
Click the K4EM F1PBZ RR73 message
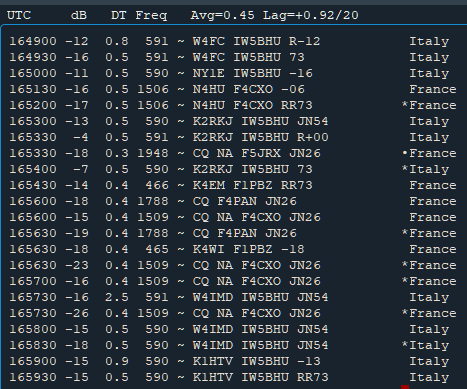click(x=253, y=185)
